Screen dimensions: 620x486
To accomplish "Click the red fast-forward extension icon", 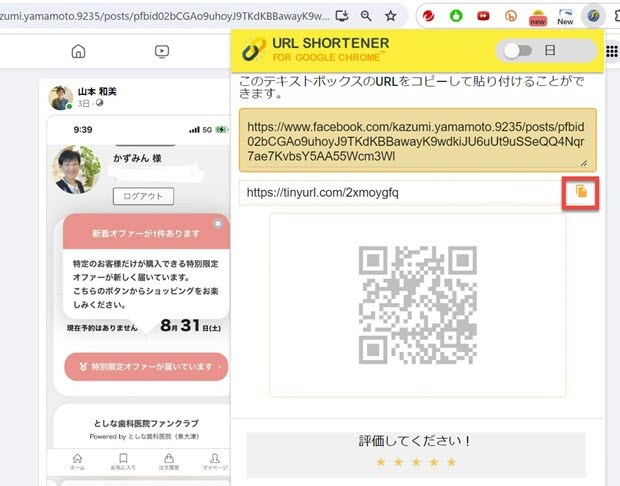I will (483, 16).
